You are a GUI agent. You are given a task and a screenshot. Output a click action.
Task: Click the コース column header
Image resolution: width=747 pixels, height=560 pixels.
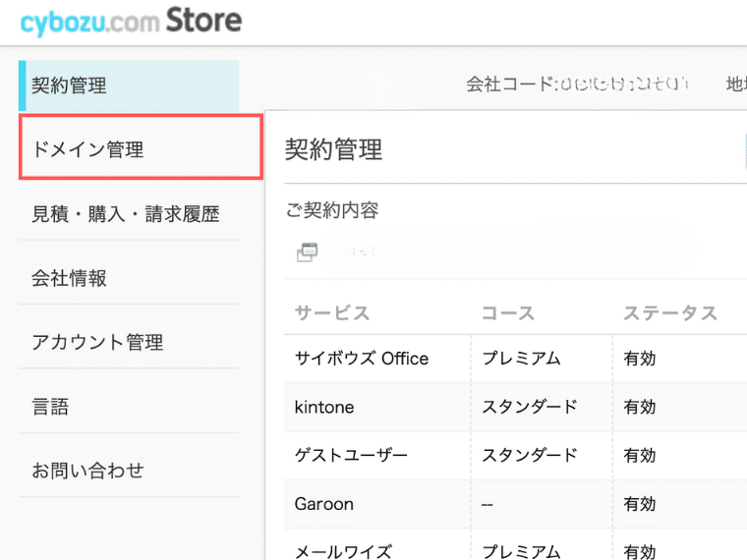pyautogui.click(x=508, y=312)
